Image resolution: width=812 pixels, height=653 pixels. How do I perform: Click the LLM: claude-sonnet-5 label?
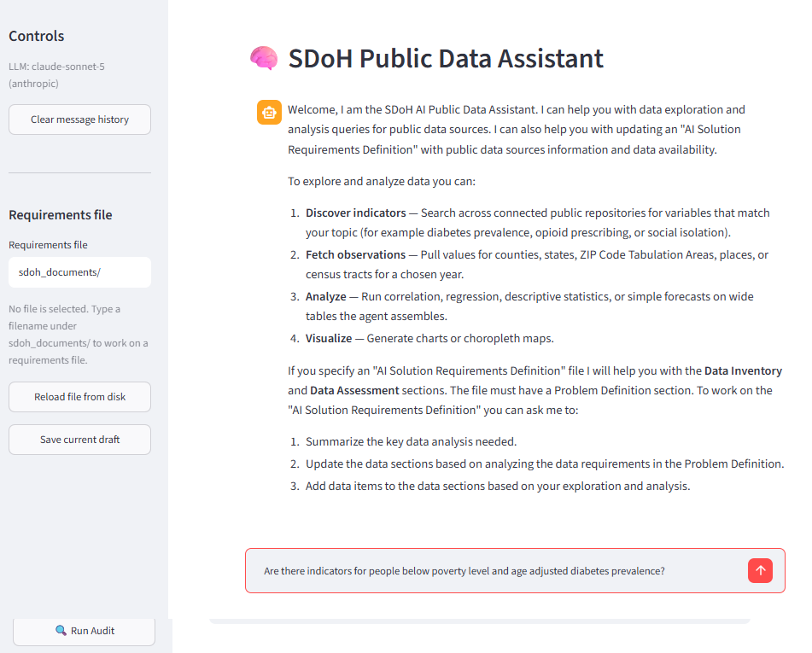[x=56, y=75]
